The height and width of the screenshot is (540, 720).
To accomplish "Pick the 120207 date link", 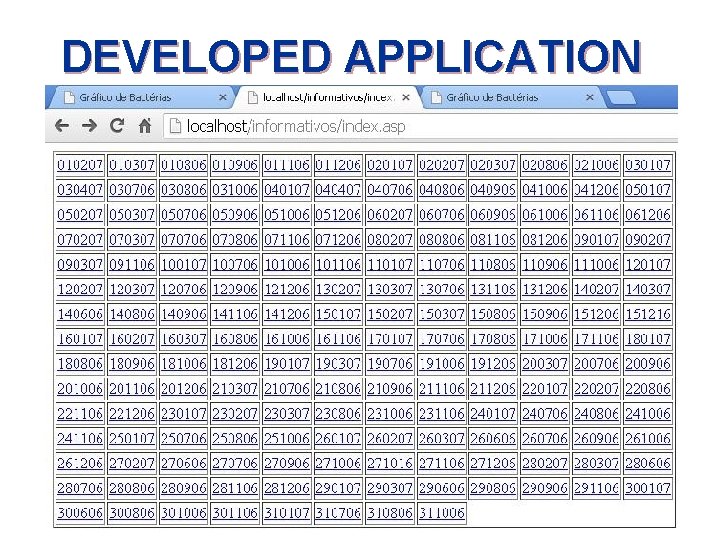I will tap(80, 289).
